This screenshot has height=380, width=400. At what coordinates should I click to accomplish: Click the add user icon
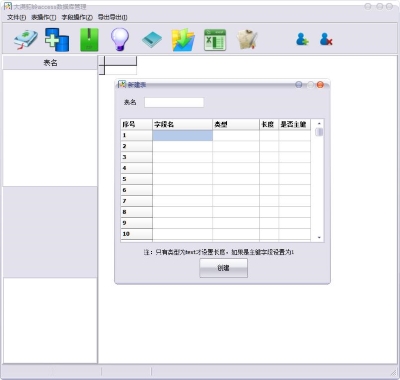click(302, 39)
